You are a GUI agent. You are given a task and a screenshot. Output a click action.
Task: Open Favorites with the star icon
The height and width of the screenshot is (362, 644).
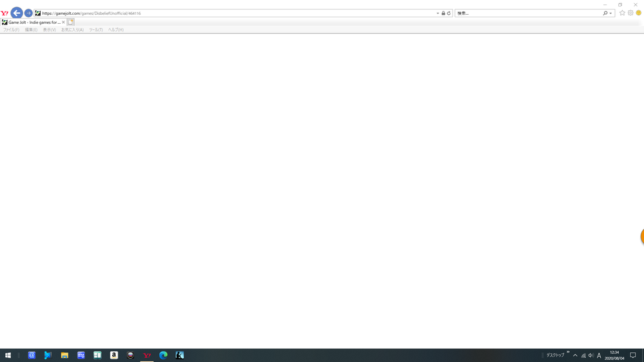coord(622,13)
